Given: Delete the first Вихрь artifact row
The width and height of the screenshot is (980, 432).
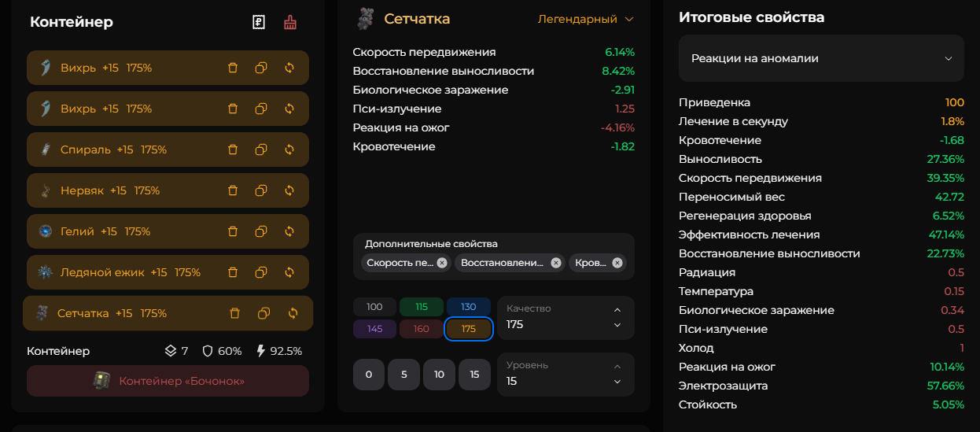Looking at the screenshot, I should (x=233, y=68).
